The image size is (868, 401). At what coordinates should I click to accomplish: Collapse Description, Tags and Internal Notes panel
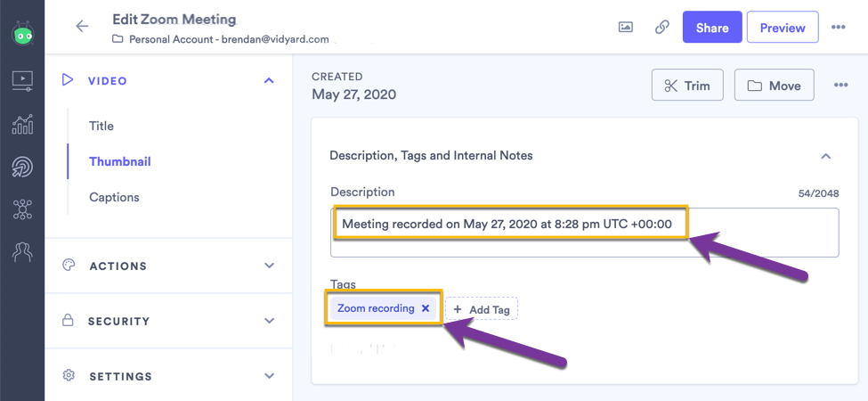click(825, 156)
